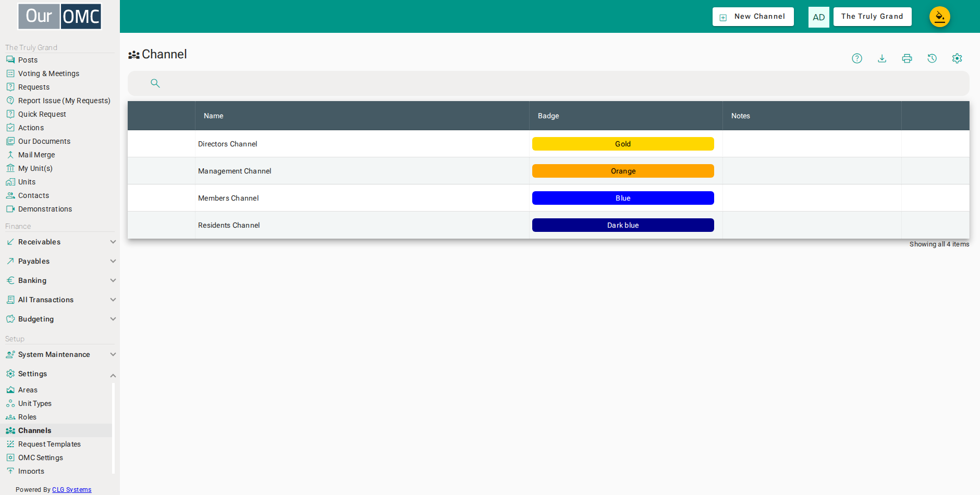Image resolution: width=980 pixels, height=495 pixels.
Task: Open the Report Issue (My Requests) page
Action: (64, 101)
